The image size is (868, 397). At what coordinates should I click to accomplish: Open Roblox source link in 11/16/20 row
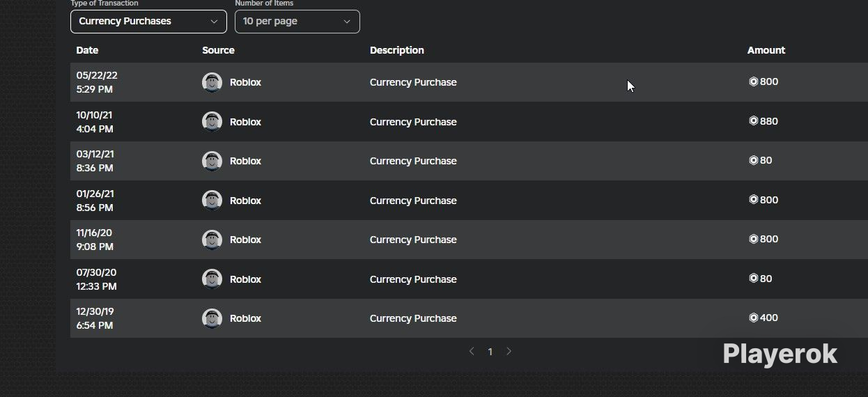click(245, 240)
